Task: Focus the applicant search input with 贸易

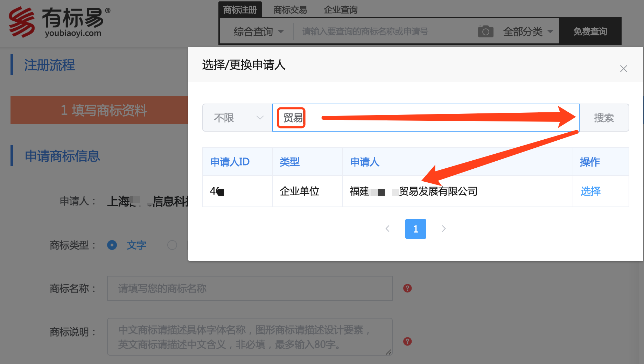Action: click(426, 118)
